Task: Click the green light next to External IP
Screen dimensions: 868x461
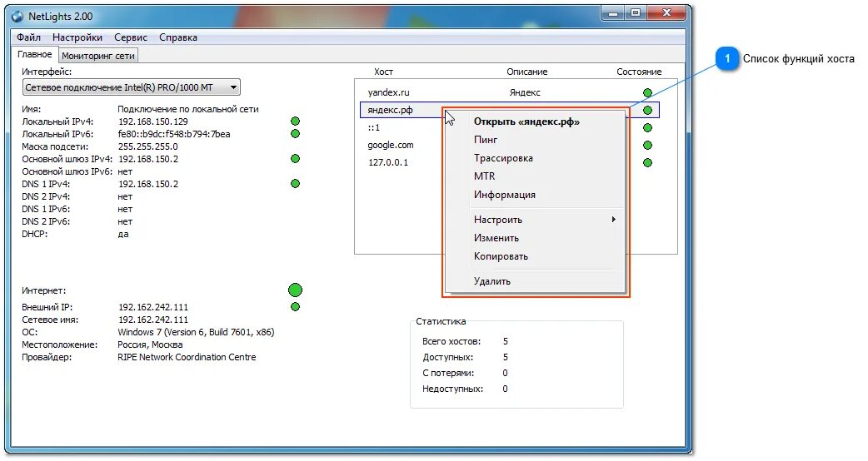Action: tap(295, 307)
